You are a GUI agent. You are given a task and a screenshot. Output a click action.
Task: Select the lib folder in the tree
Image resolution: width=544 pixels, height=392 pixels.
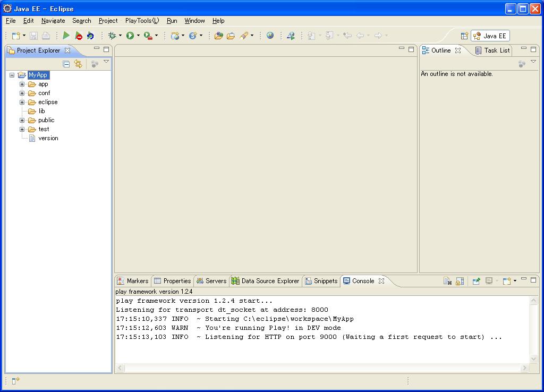37,111
